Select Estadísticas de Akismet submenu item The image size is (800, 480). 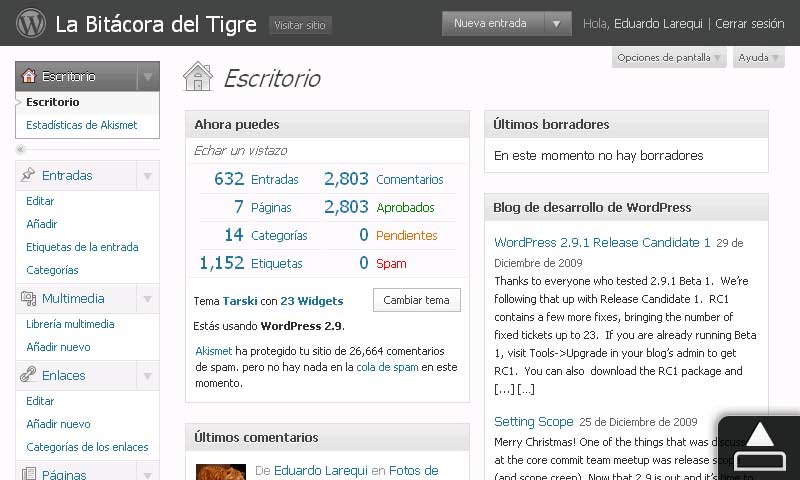click(x=81, y=125)
